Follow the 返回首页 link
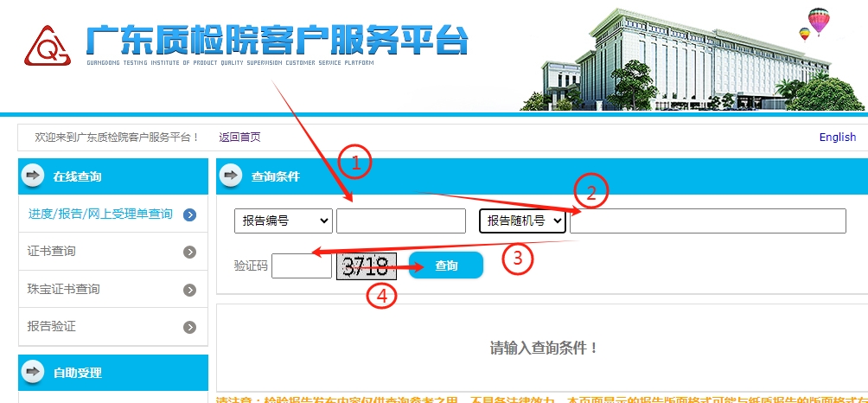Viewport: 868px width, 403px height. [239, 138]
